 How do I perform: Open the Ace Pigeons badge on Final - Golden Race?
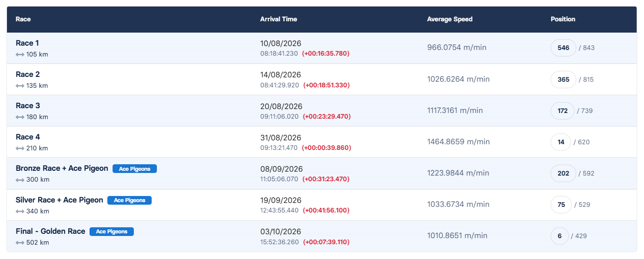coord(112,232)
